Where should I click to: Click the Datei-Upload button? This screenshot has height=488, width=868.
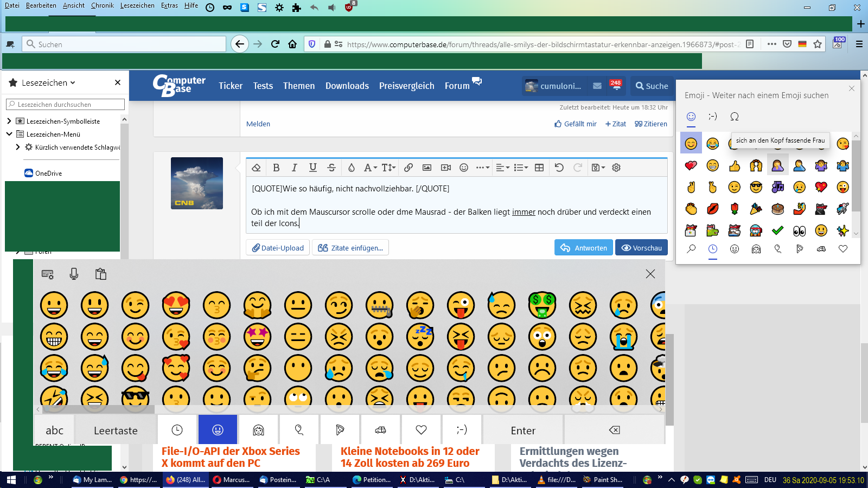(x=278, y=248)
